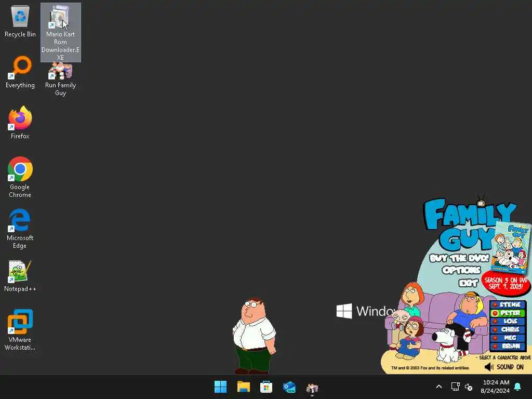Click the Season 3 on DVD red badge
This screenshot has width=532, height=399.
pyautogui.click(x=506, y=283)
